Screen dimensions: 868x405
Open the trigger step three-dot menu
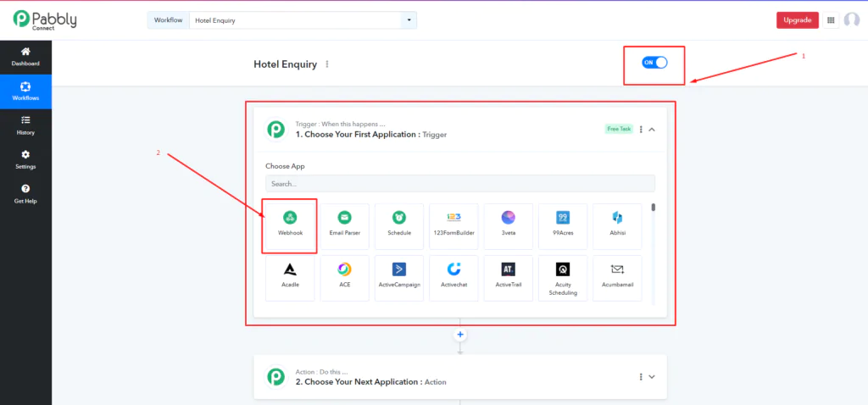click(x=641, y=129)
